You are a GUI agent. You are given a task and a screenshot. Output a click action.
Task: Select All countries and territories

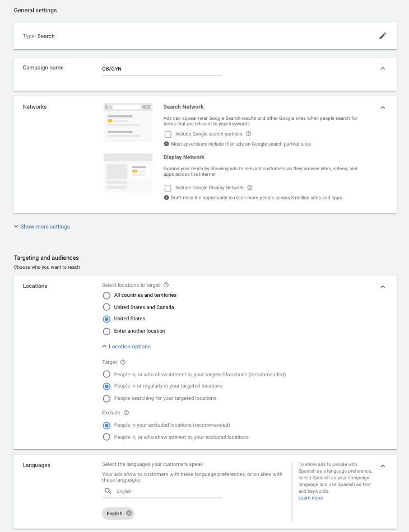click(106, 295)
